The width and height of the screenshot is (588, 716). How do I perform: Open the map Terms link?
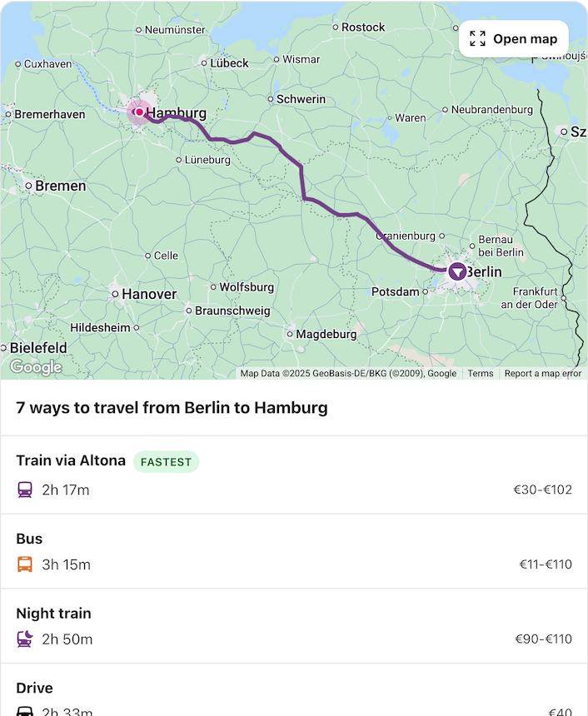point(480,374)
